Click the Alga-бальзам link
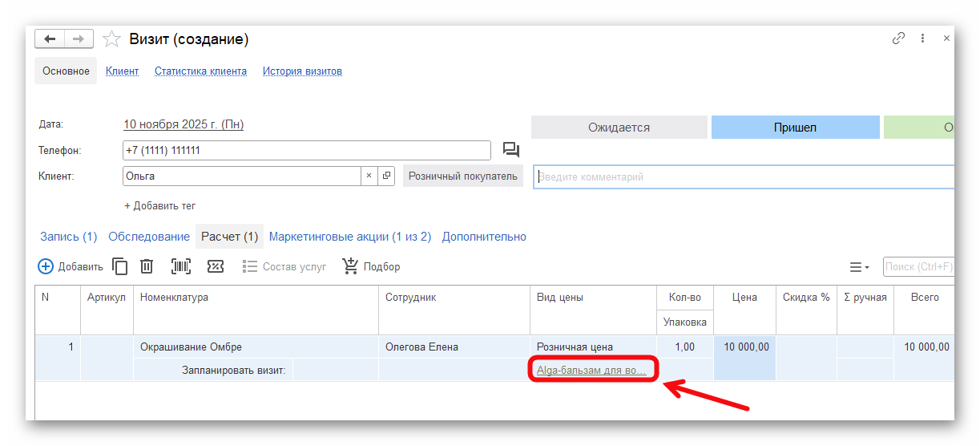Image resolution: width=980 pixels, height=446 pixels. tap(591, 370)
